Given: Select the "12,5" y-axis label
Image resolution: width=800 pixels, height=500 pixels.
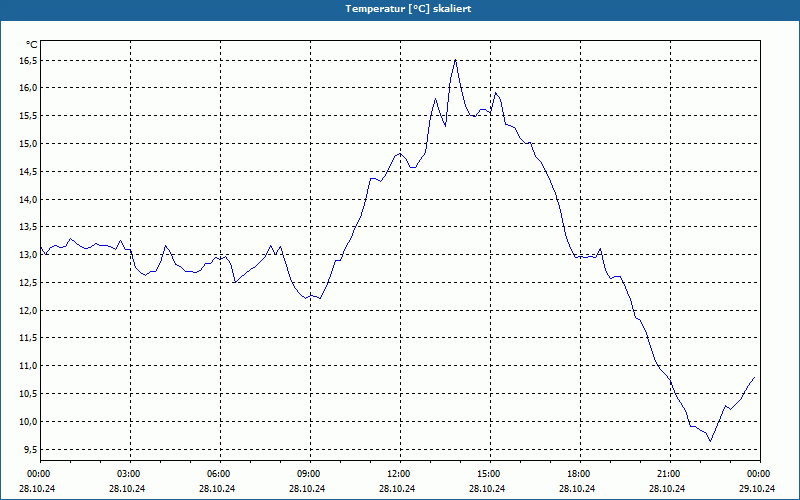Looking at the screenshot, I should pyautogui.click(x=29, y=283).
